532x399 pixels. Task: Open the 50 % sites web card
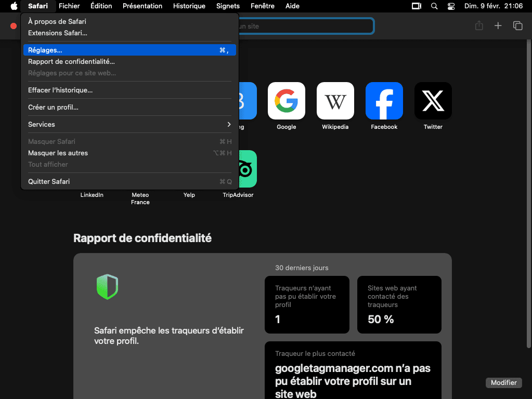[399, 304]
